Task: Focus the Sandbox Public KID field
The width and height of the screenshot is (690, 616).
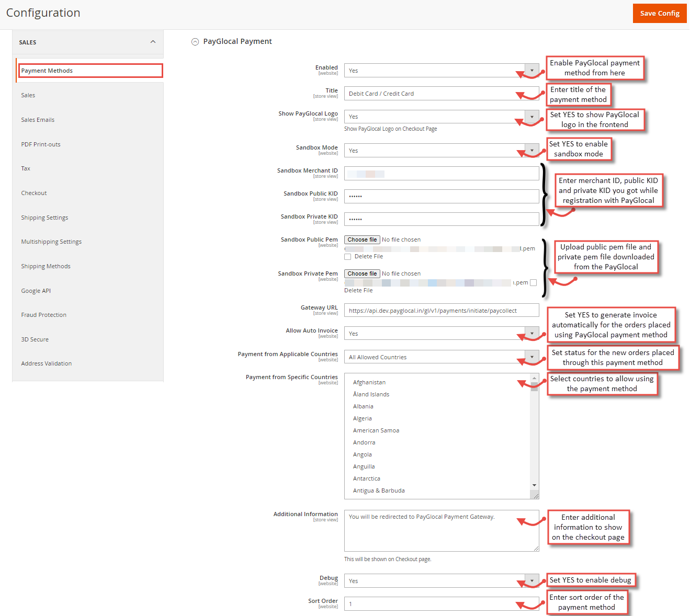Action: click(442, 197)
